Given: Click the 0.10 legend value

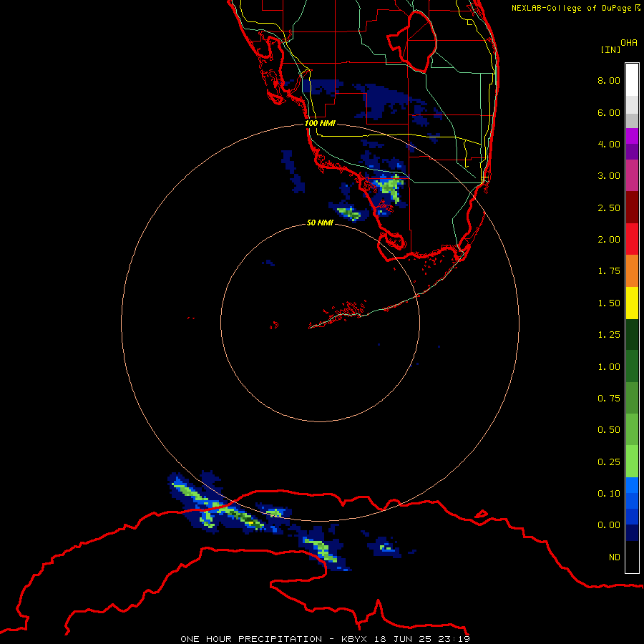Looking at the screenshot, I should (609, 494).
